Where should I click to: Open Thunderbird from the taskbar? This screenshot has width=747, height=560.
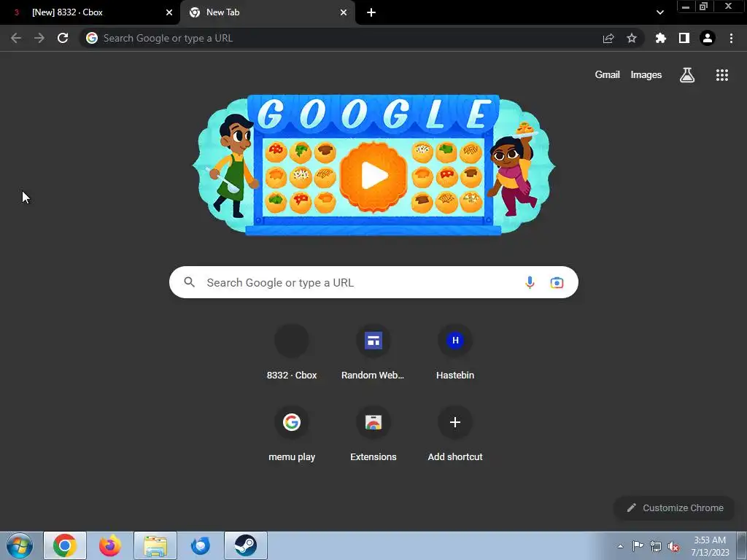201,545
